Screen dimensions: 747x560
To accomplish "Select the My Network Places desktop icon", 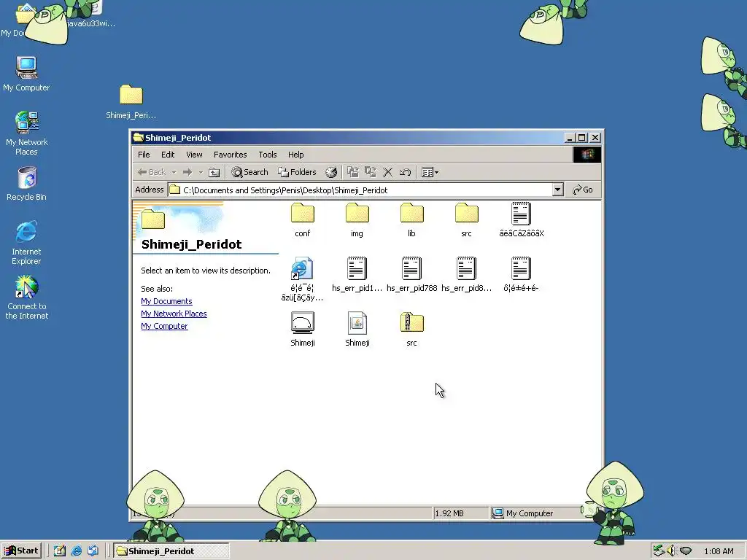I will tap(27, 133).
